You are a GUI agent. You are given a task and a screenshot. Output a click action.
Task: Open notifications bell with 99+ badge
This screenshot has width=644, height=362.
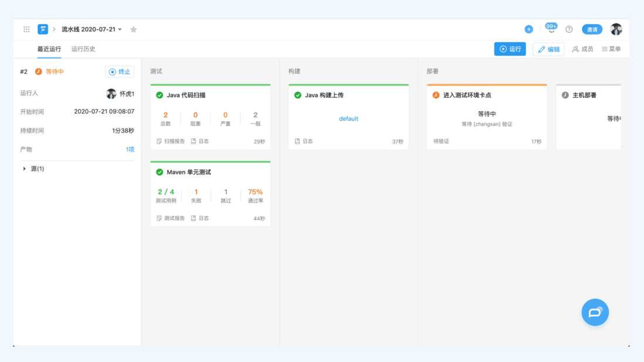551,29
